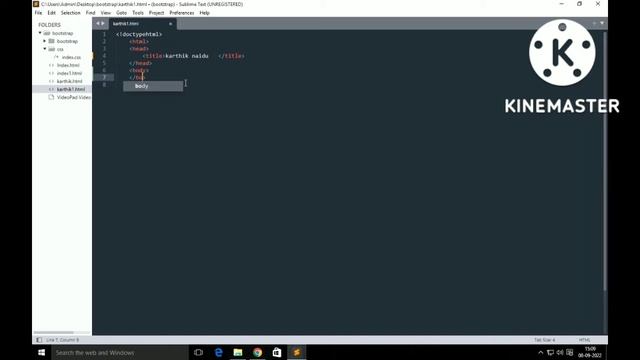
Task: Open the Windows Start menu
Action: (42, 352)
